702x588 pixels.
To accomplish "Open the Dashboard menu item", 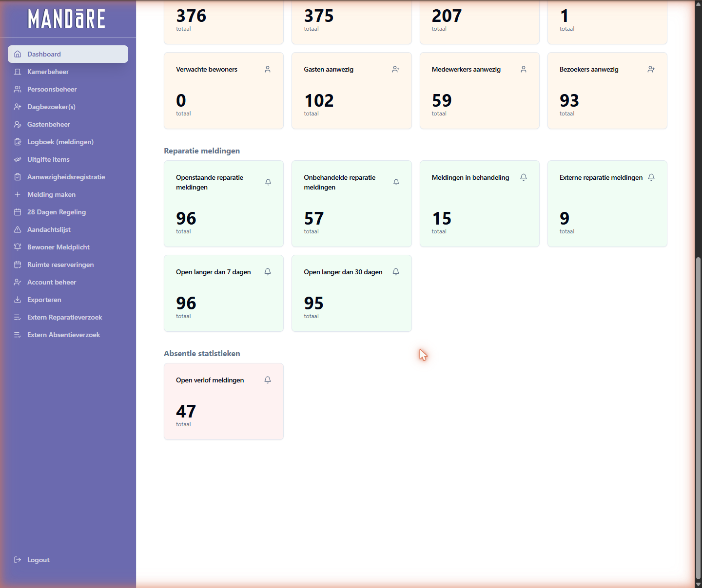I will pyautogui.click(x=68, y=54).
